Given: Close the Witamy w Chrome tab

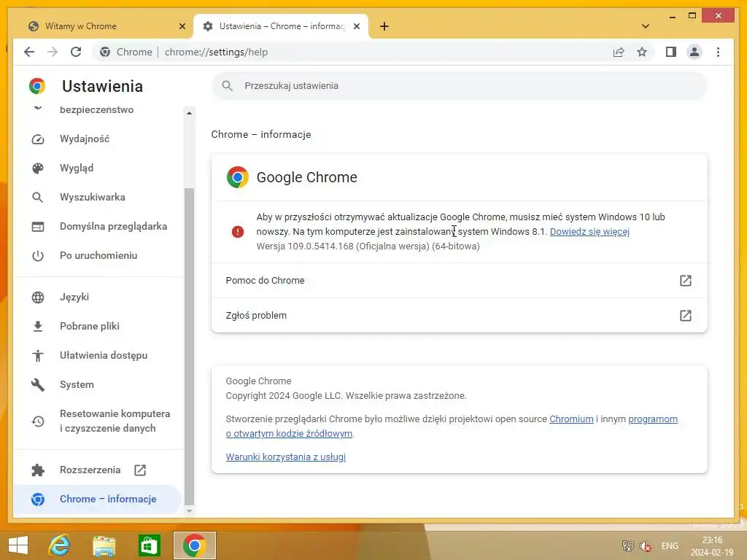Looking at the screenshot, I should [182, 26].
